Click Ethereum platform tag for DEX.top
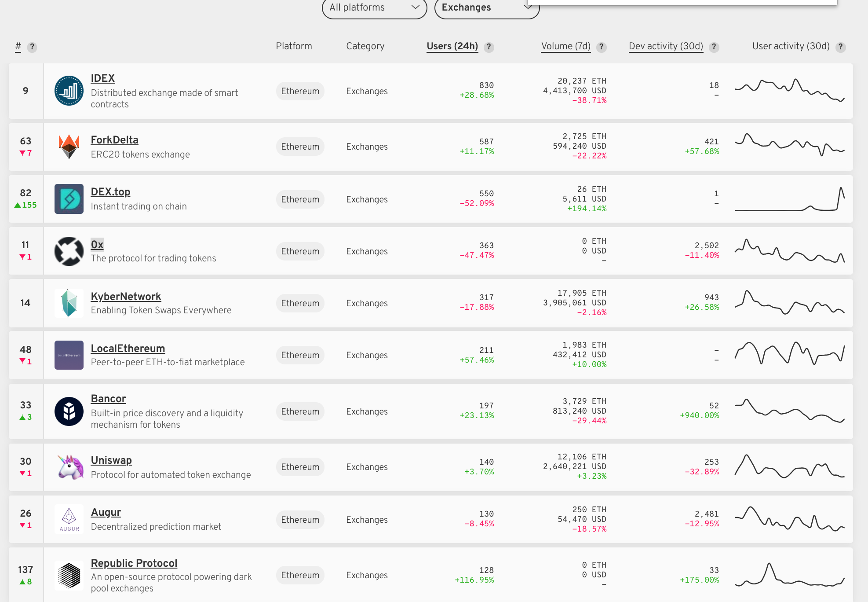This screenshot has width=868, height=602. pos(300,199)
